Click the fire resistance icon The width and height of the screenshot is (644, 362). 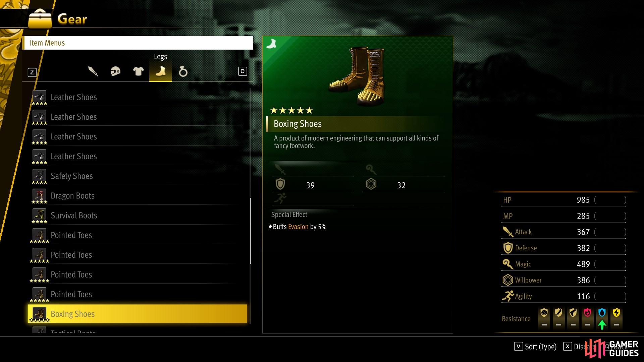coord(587,313)
